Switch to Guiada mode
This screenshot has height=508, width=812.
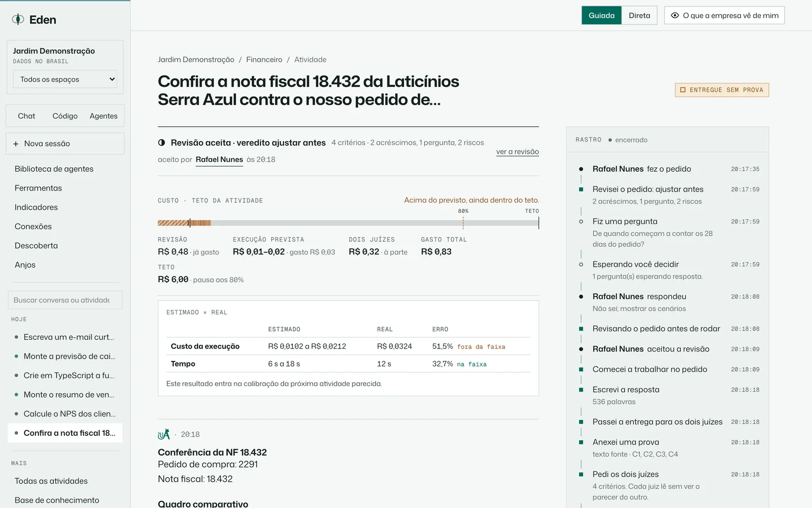tap(601, 15)
